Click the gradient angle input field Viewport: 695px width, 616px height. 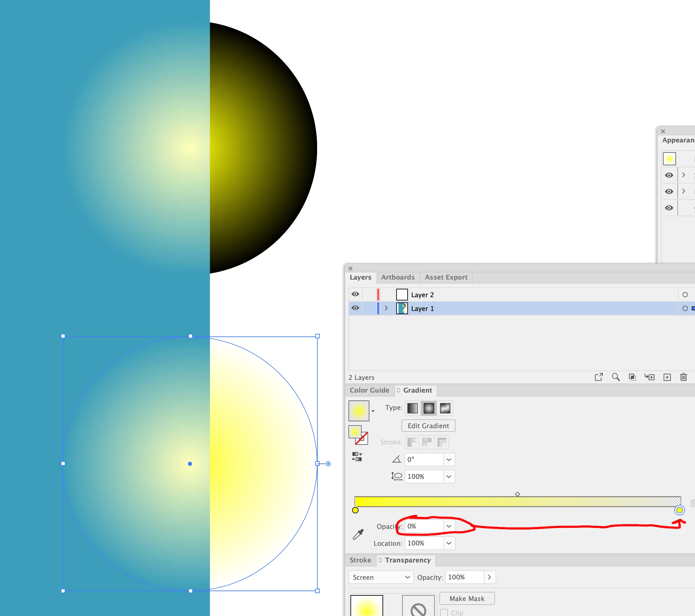(x=424, y=460)
